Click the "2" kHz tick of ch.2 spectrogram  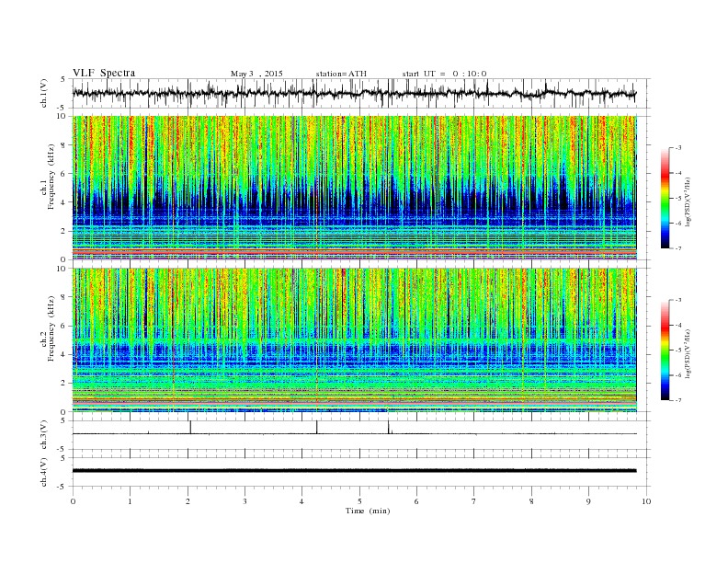63,384
